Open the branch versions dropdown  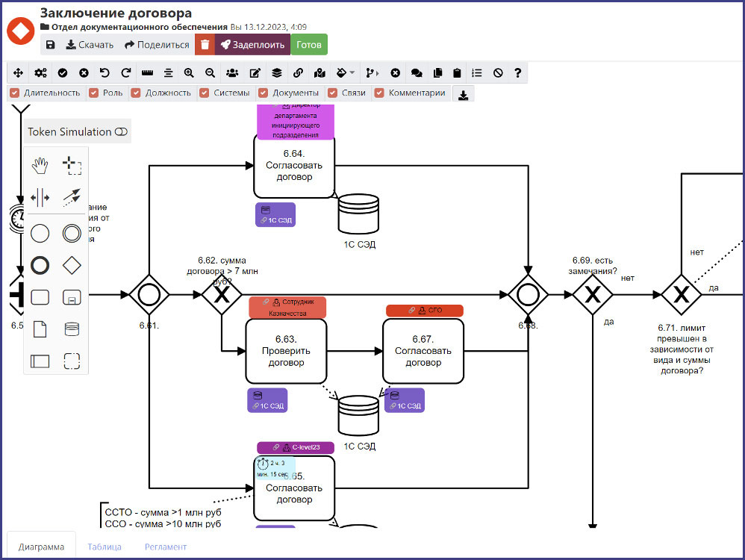pyautogui.click(x=372, y=73)
